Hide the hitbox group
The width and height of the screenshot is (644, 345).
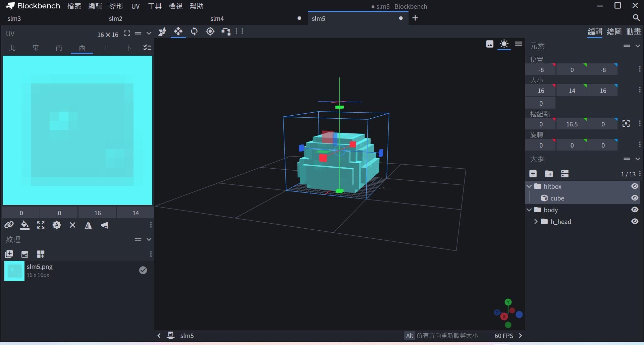635,186
